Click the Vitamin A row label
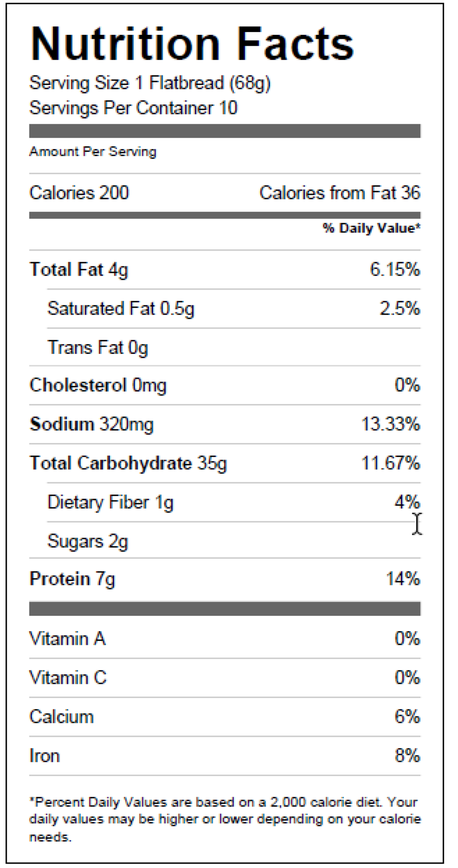Viewport: 458px width, 868px height. (x=67, y=639)
